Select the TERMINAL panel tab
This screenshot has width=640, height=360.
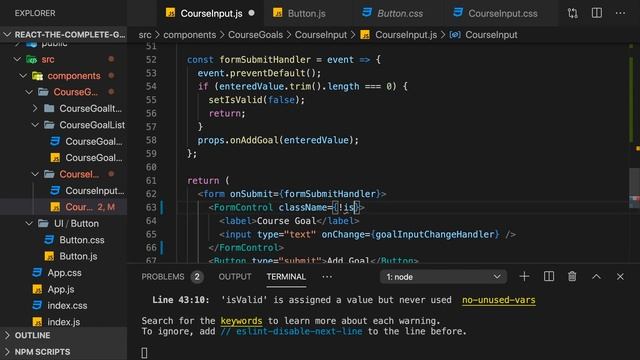coord(286,277)
